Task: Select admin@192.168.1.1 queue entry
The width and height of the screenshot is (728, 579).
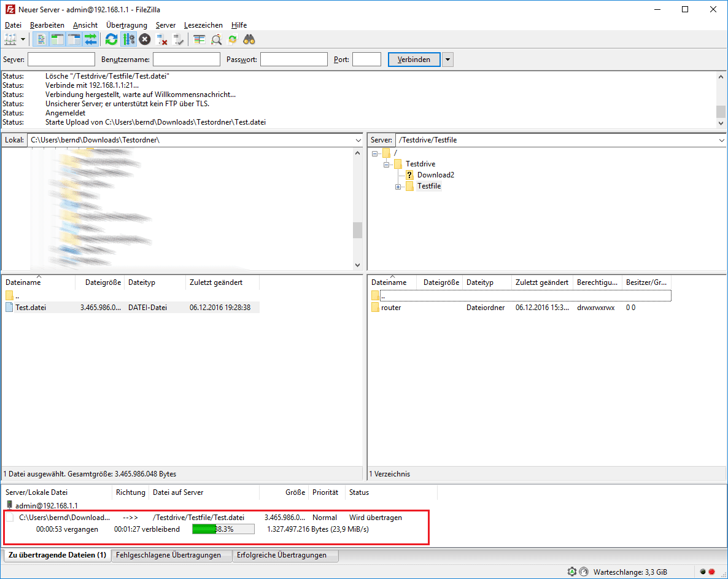Action: (47, 506)
